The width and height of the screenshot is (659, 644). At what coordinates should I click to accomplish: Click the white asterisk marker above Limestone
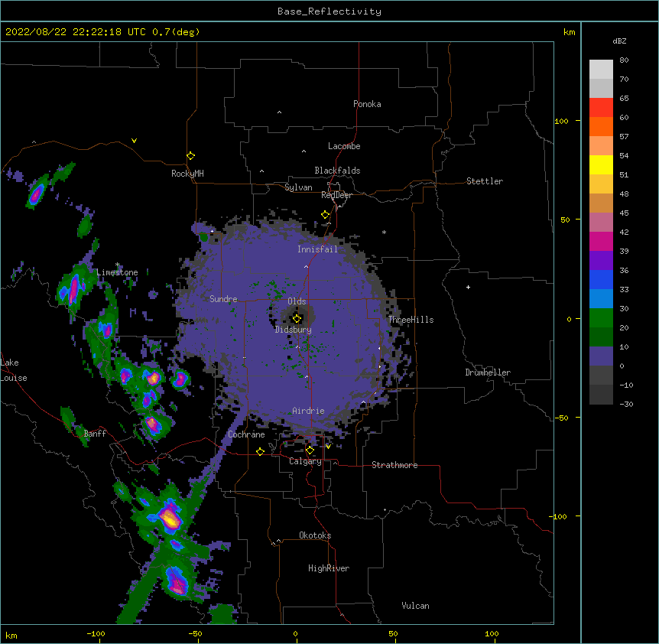[x=117, y=265]
